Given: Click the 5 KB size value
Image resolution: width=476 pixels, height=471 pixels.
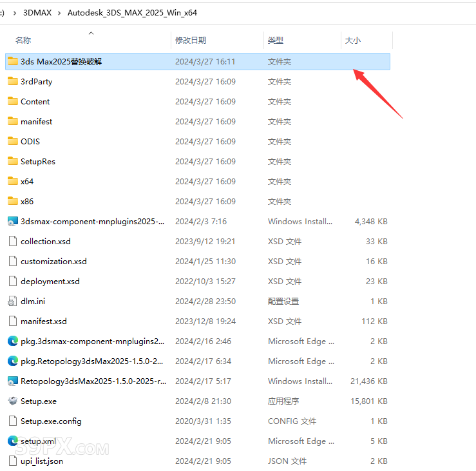Looking at the screenshot, I should 379,441.
